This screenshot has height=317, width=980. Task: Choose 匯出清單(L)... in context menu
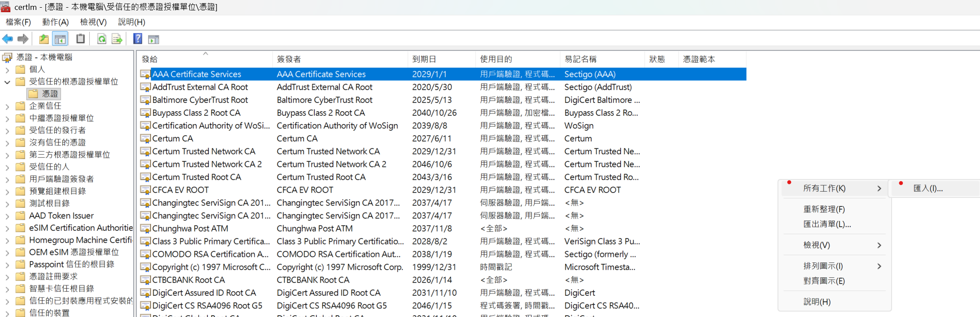835,224
